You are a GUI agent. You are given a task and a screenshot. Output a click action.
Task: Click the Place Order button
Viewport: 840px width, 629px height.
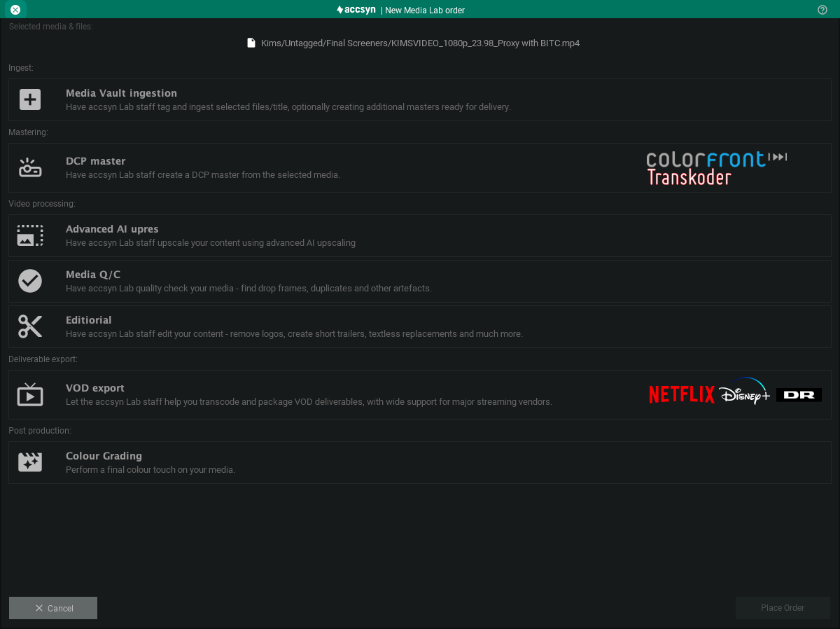coord(783,608)
